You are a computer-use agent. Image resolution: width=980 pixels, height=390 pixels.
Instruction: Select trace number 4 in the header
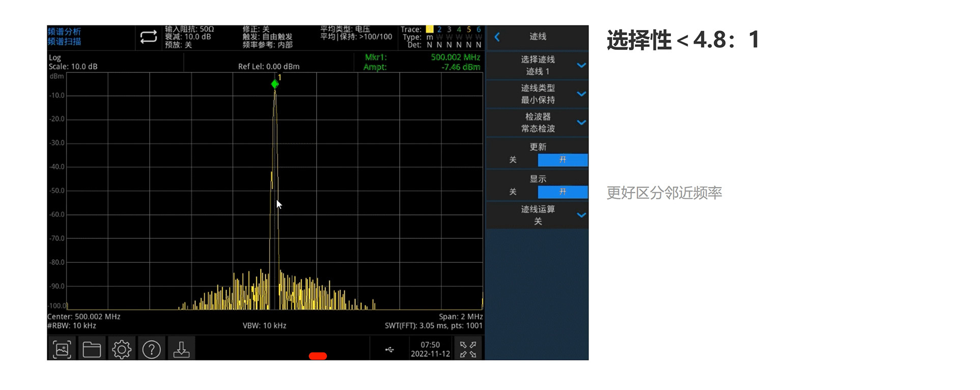(x=459, y=30)
